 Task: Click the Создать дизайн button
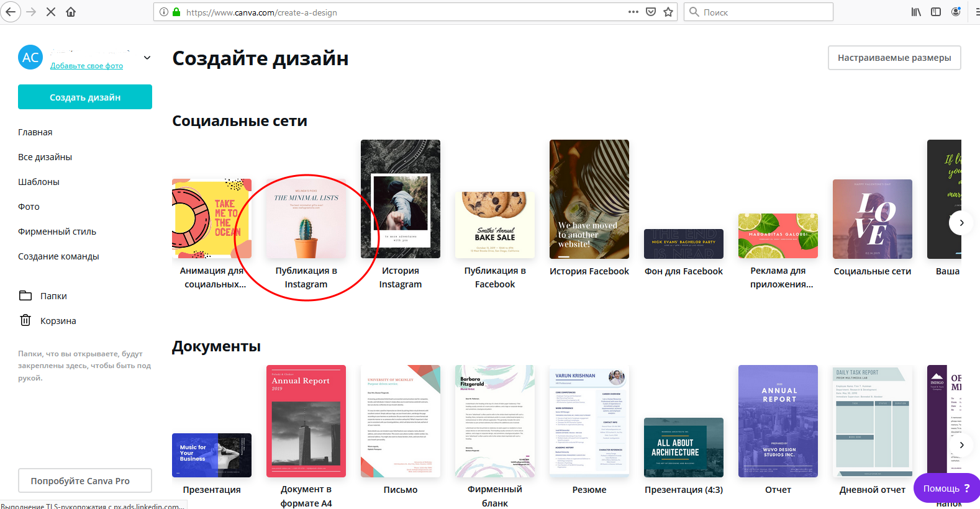[85, 97]
